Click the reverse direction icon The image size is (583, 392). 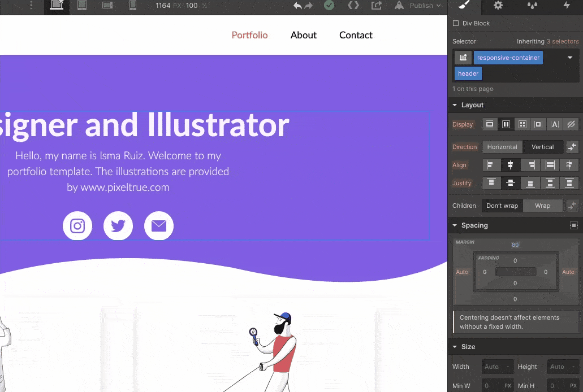pyautogui.click(x=572, y=147)
